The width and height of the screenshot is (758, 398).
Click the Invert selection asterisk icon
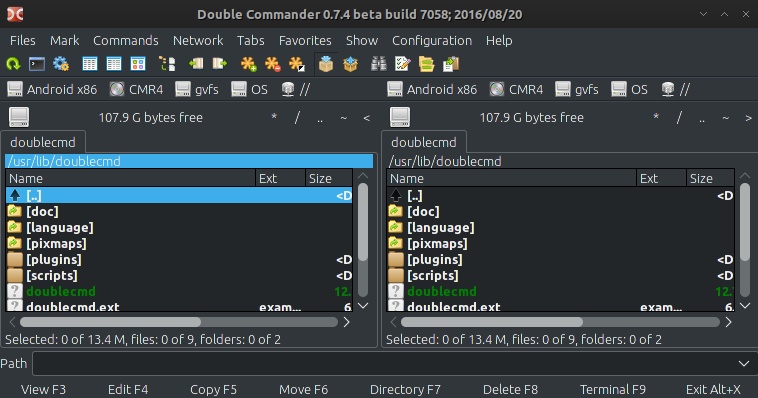(297, 64)
